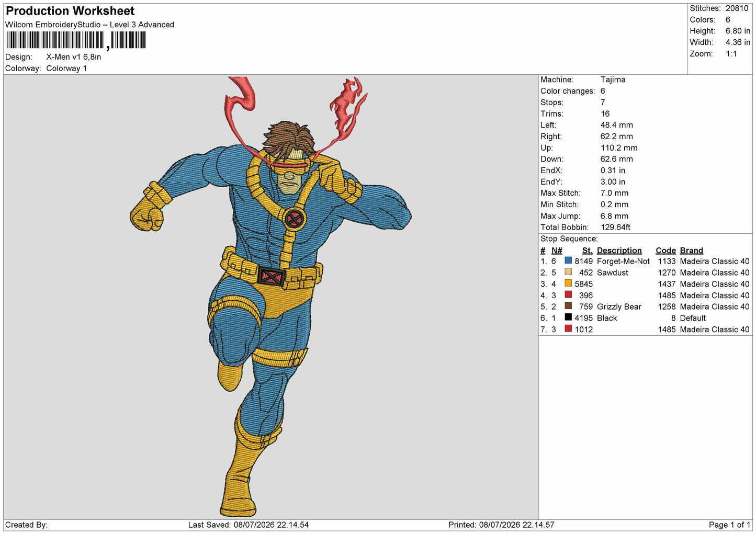Viewport: 756px width, 534px height.
Task: Click the Up value '110.2 mm'
Action: click(x=619, y=148)
